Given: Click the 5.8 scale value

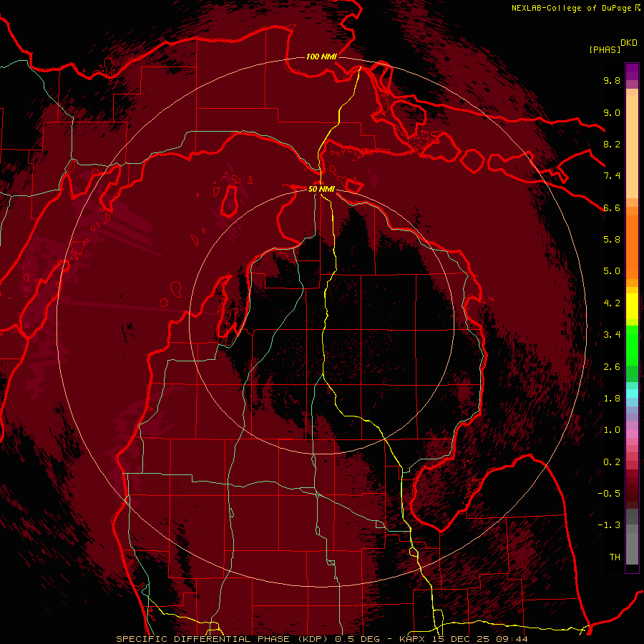Looking at the screenshot, I should pyautogui.click(x=612, y=240).
